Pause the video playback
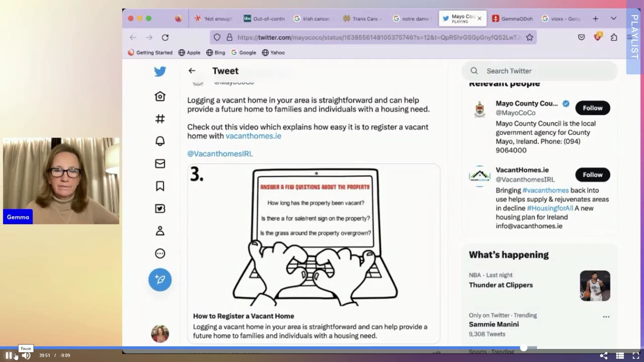644x362 pixels. point(9,355)
